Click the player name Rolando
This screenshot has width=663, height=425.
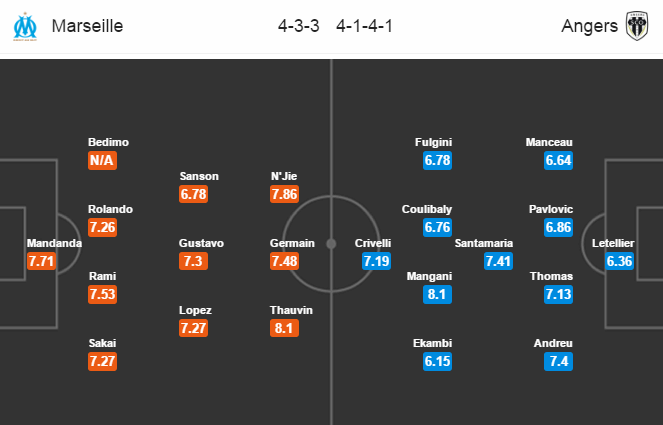point(110,209)
